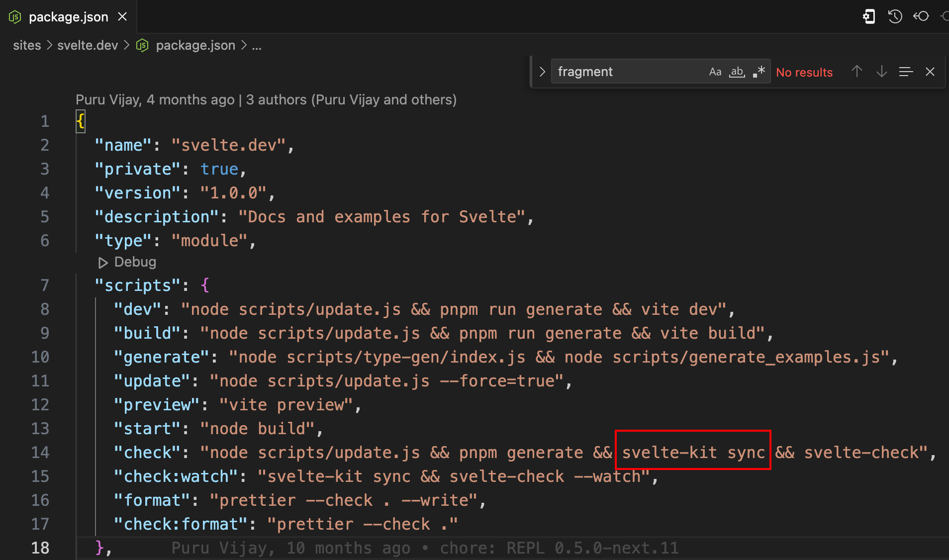
Task: Click the file history clock icon
Action: (x=895, y=16)
